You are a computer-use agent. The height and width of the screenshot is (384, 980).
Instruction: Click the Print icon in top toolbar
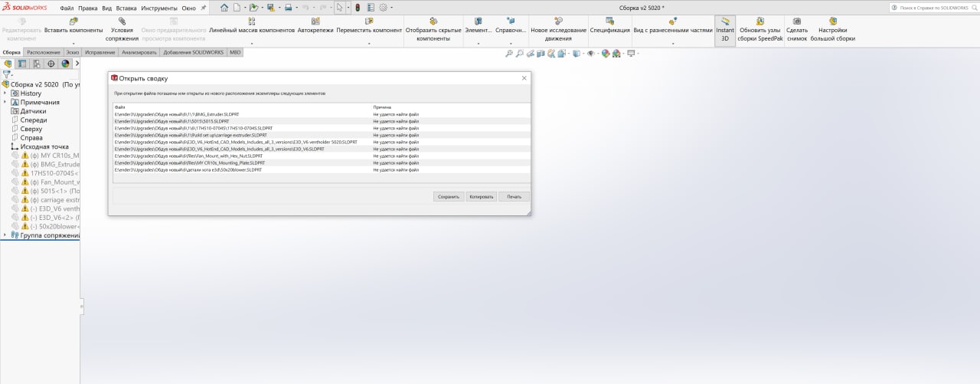[x=288, y=7]
